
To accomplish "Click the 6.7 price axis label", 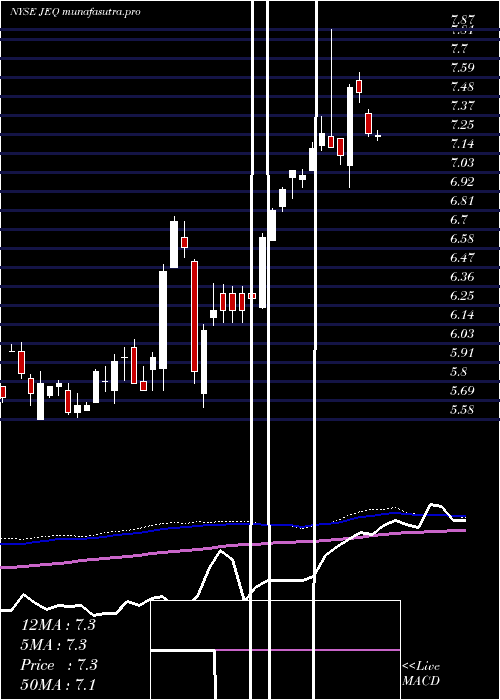I will click(x=459, y=220).
